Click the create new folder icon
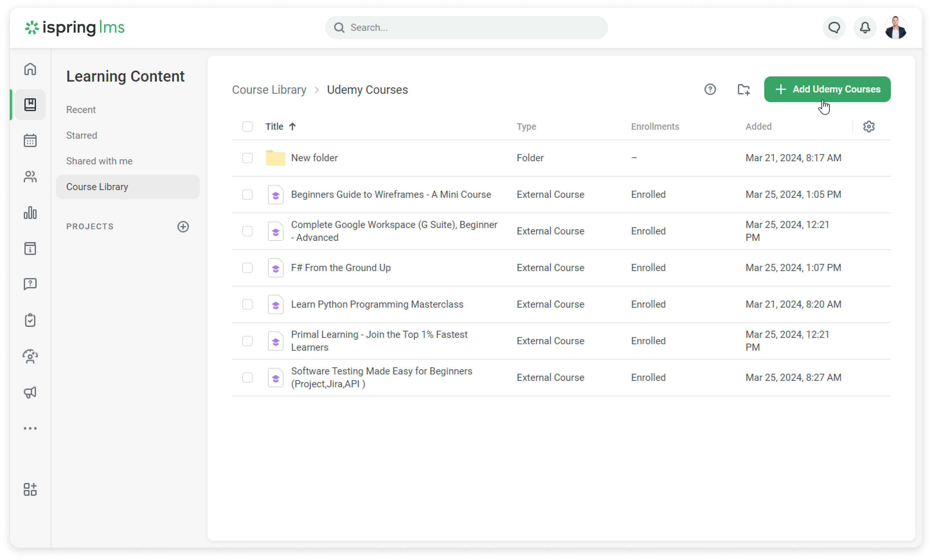 coord(744,90)
